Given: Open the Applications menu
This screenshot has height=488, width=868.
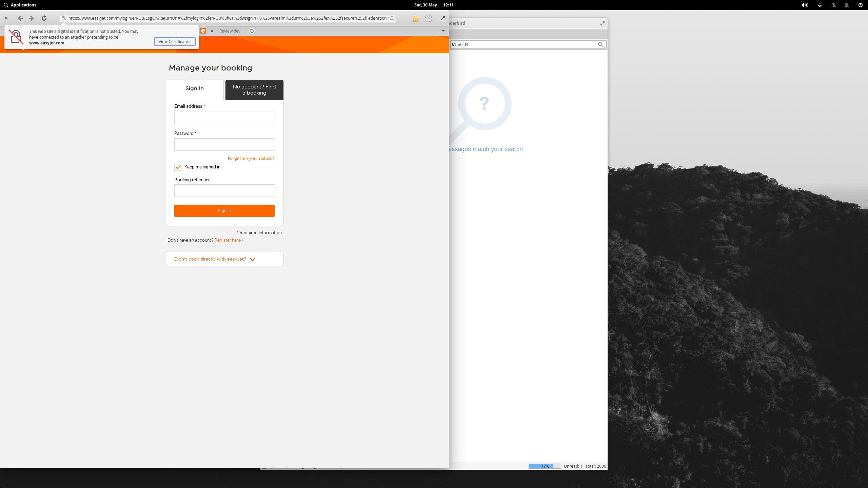Looking at the screenshot, I should tap(20, 5).
